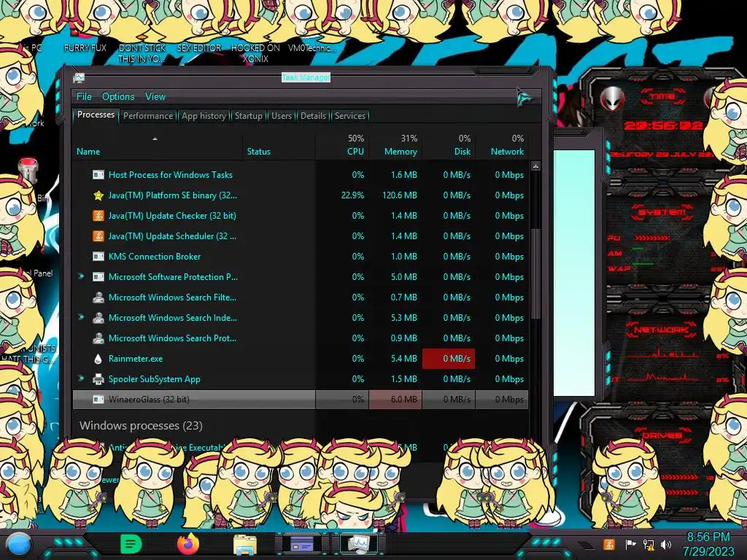Click the Microsoft Windows Search Indexer icon
This screenshot has height=560, width=747.
pyautogui.click(x=98, y=318)
